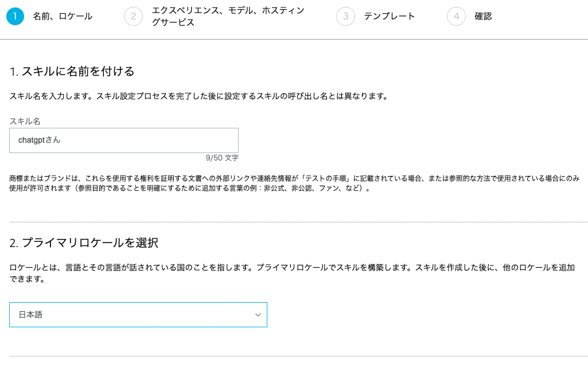Click inside the スキル名 input field
Viewport: 588px width, 368px height.
click(x=123, y=140)
